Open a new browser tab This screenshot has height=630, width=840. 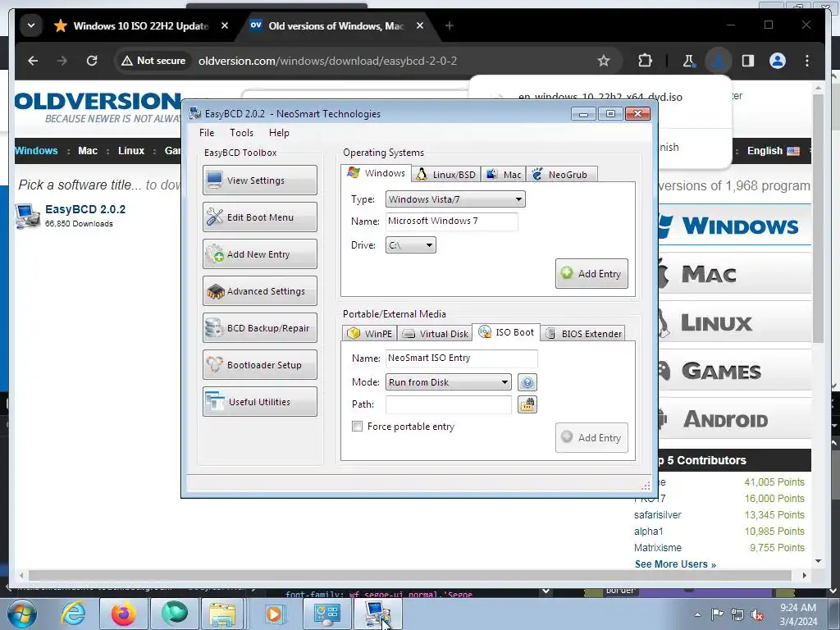449,25
